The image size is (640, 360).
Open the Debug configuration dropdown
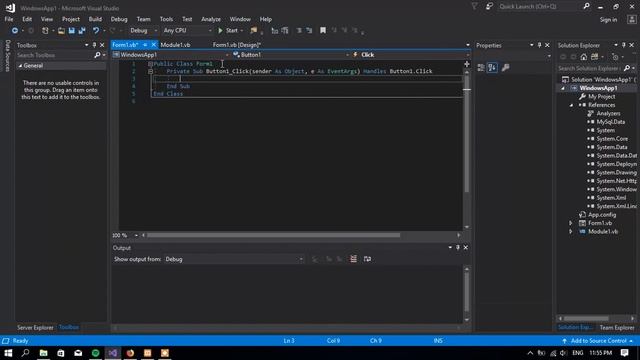(143, 31)
